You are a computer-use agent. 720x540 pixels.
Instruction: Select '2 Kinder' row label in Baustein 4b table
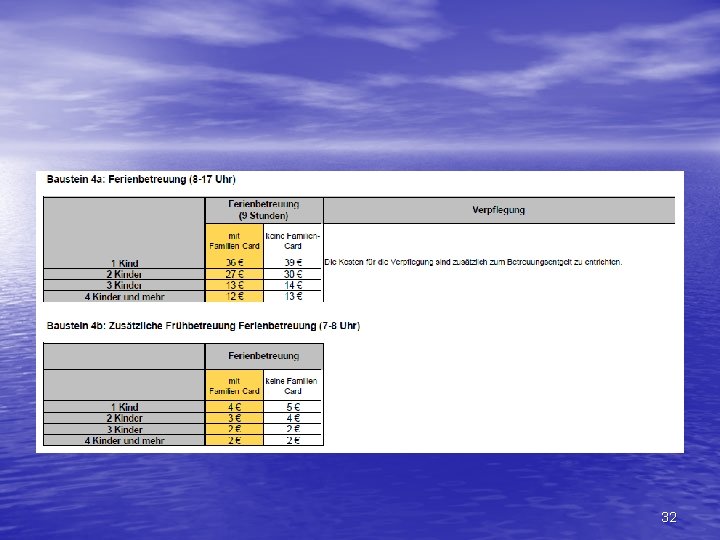124,418
